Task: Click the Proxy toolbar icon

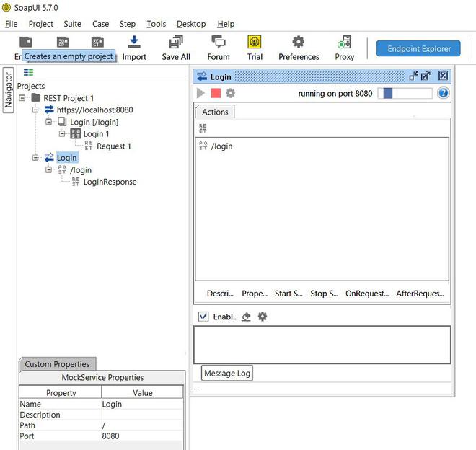Action: coord(345,42)
